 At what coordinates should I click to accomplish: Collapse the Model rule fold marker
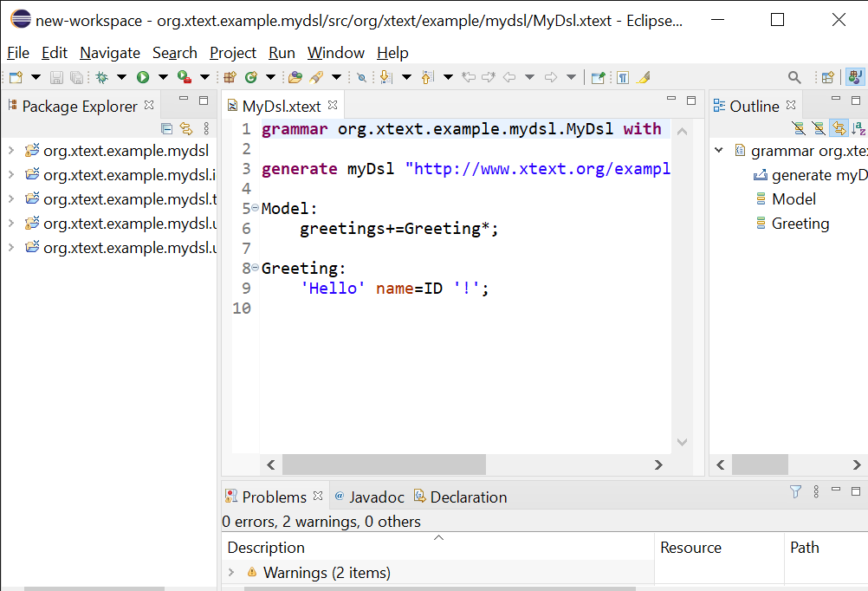click(x=255, y=208)
